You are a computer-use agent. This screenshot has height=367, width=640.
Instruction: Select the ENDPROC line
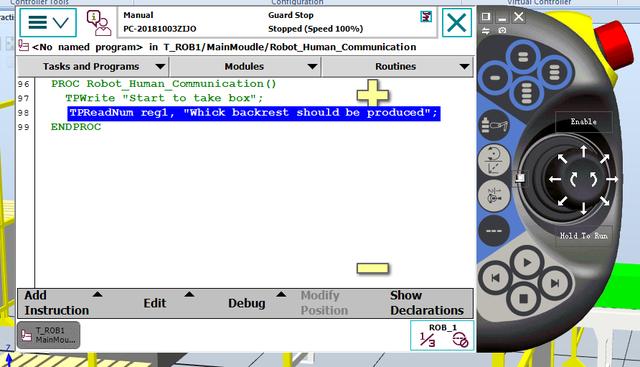pos(76,127)
